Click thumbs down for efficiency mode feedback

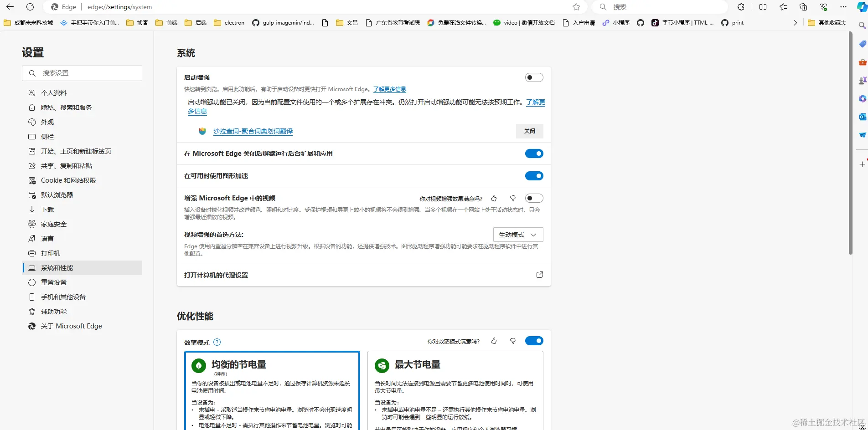[513, 341]
